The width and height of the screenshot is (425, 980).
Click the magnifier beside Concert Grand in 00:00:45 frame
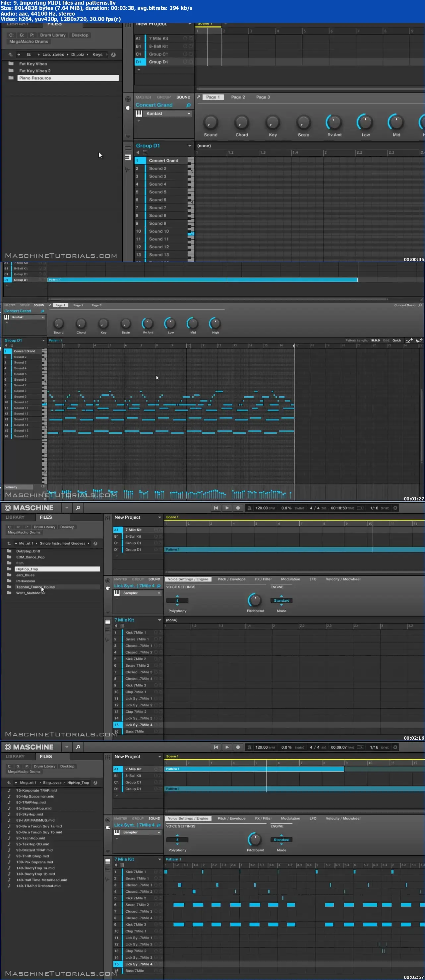(x=188, y=105)
